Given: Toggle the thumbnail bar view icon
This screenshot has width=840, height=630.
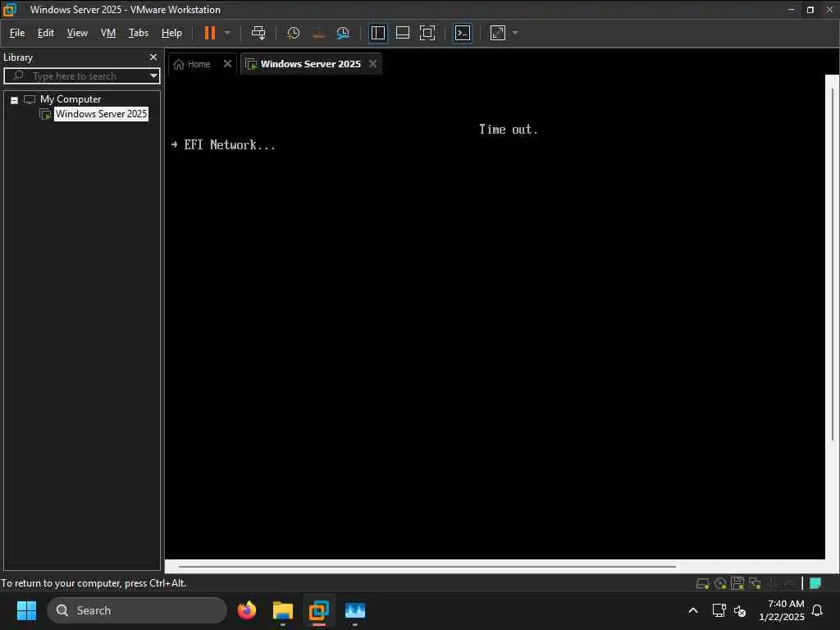Looking at the screenshot, I should click(402, 33).
